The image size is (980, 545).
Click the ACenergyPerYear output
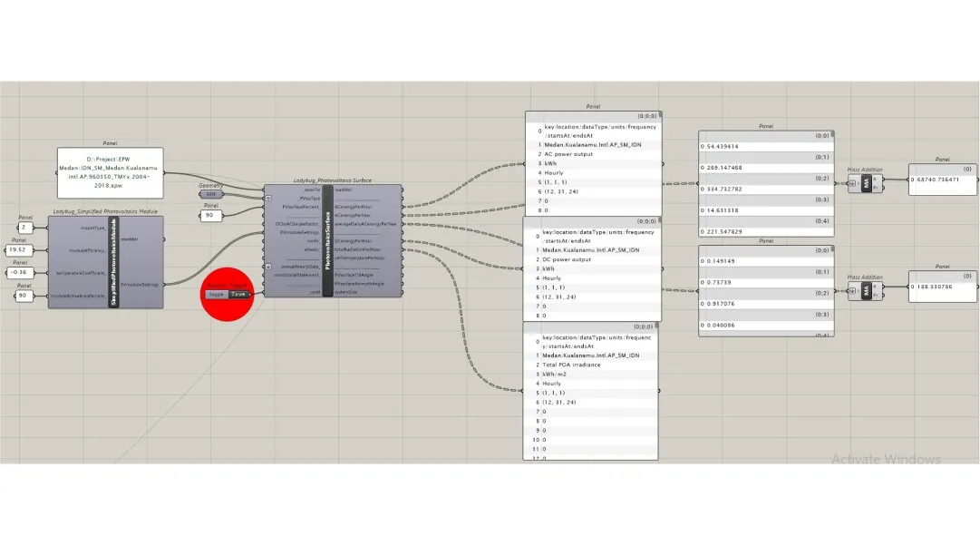353,215
